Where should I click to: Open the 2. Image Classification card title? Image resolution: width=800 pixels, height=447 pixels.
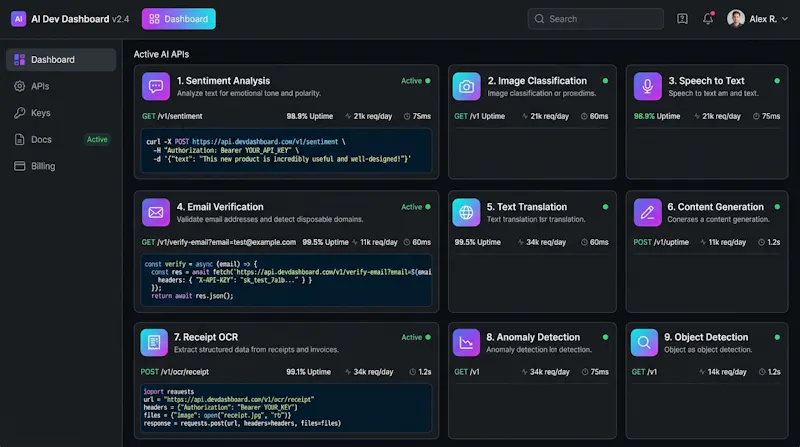click(537, 81)
